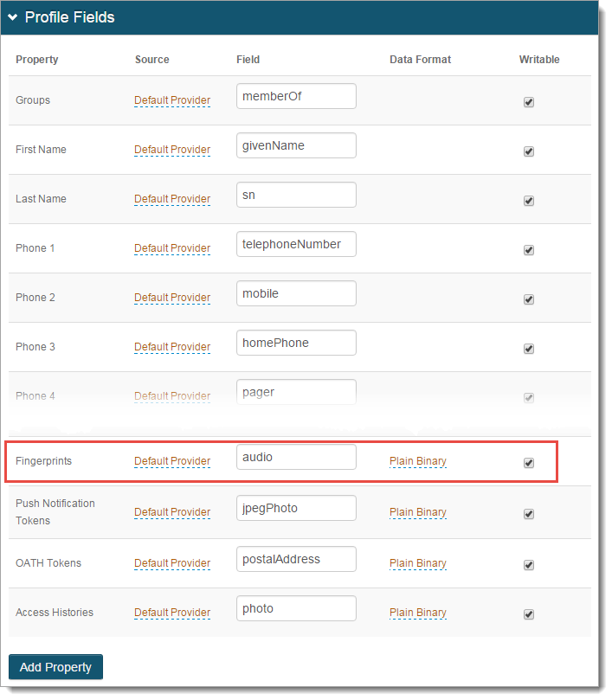Uncheck Writable checkbox for Phone 2

point(529,299)
